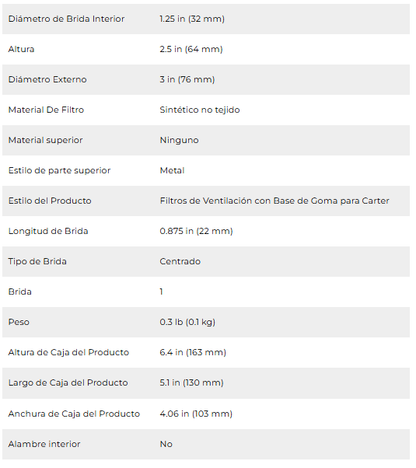Click the 3 in (76 mm) value
The height and width of the screenshot is (468, 416).
(187, 80)
